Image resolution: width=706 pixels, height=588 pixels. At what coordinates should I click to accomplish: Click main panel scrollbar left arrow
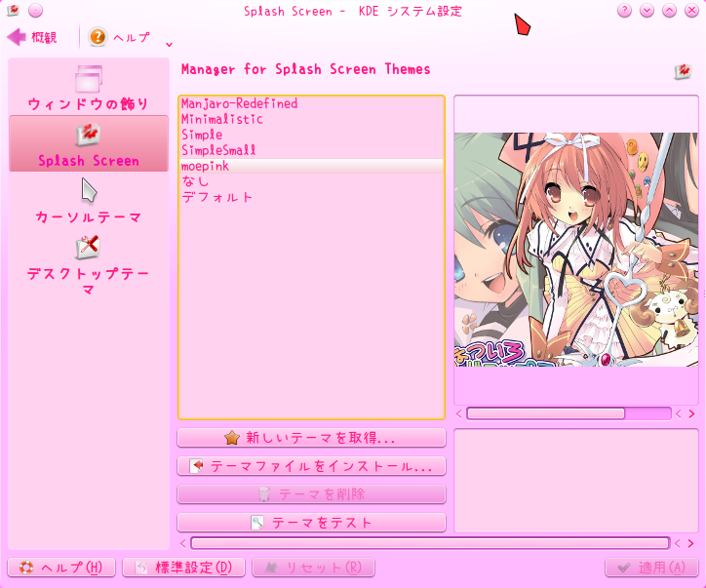[182, 543]
